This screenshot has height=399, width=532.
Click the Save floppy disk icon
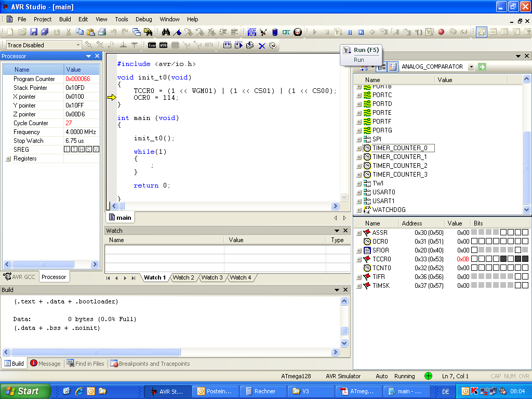(x=34, y=32)
